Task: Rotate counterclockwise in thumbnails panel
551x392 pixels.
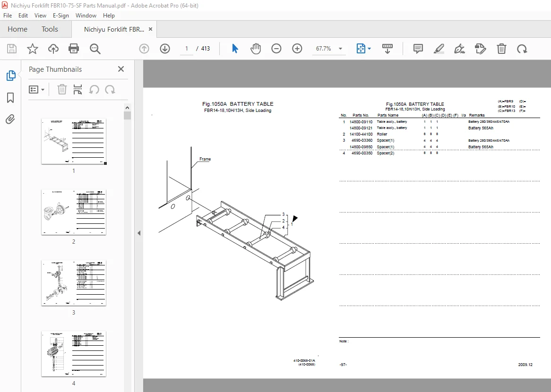Action: [94, 90]
